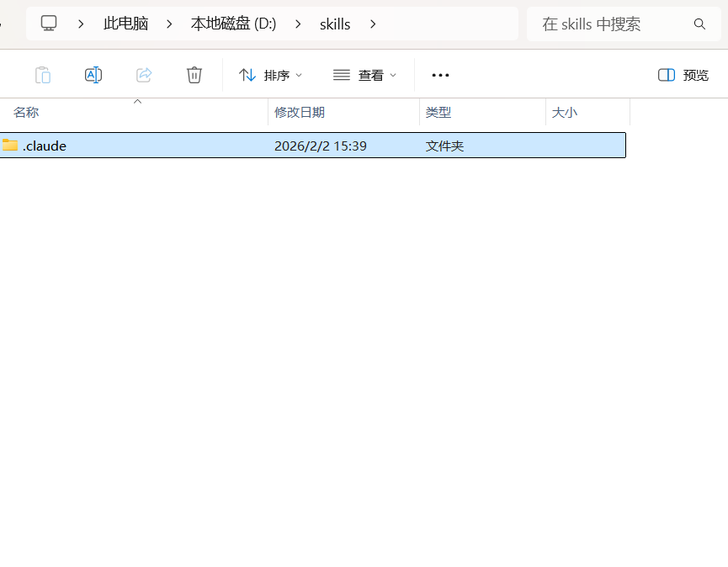Toggle the 预览 preview pane
Screen dimensions: 728x567
point(683,75)
